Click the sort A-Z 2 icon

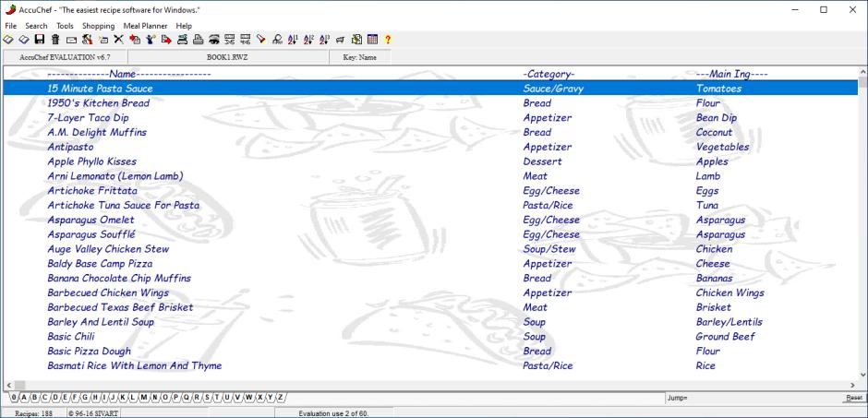coord(309,40)
